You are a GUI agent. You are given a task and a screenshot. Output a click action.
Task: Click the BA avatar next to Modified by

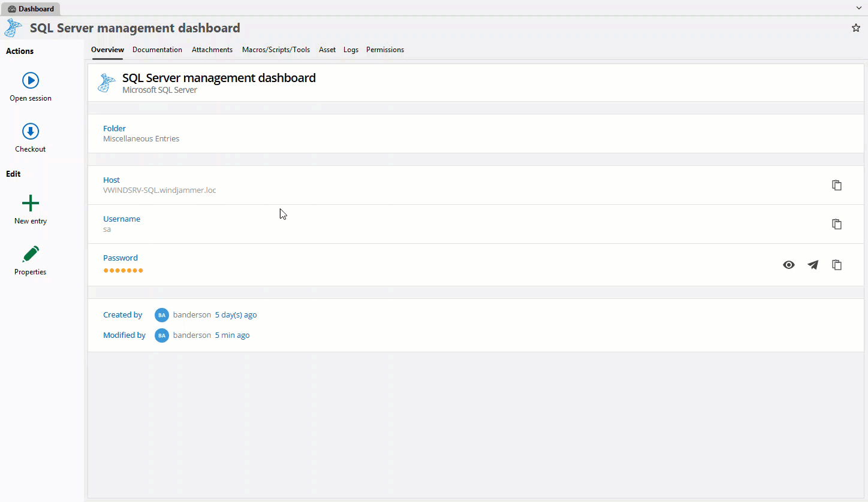[x=162, y=335]
